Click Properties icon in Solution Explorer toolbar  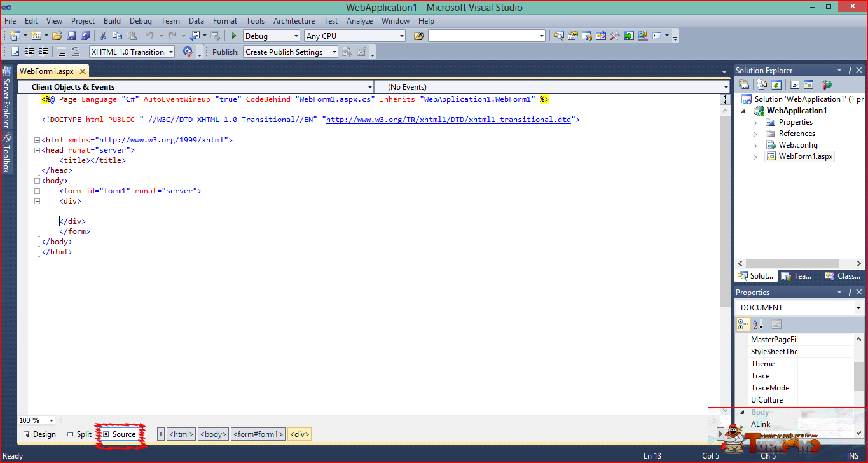743,85
